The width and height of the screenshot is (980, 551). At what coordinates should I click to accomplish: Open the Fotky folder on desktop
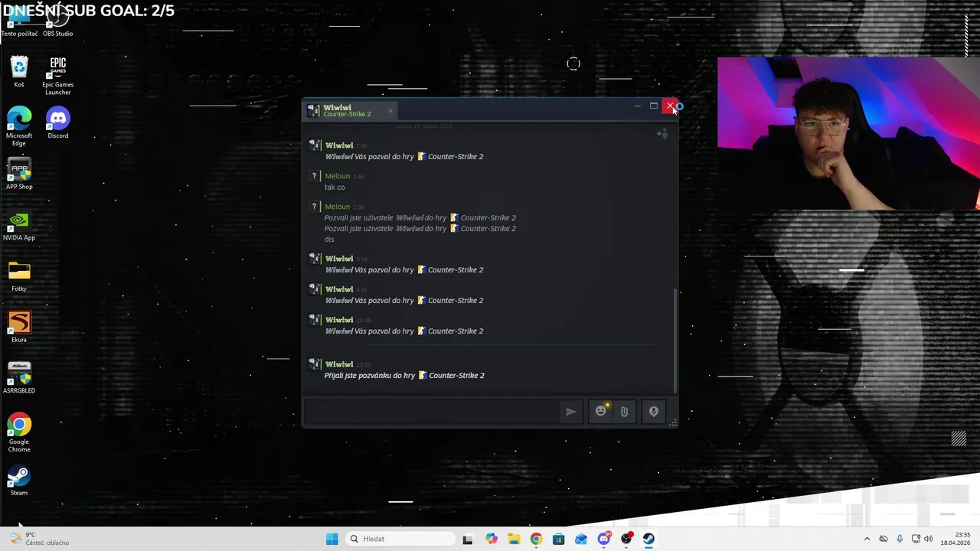19,276
